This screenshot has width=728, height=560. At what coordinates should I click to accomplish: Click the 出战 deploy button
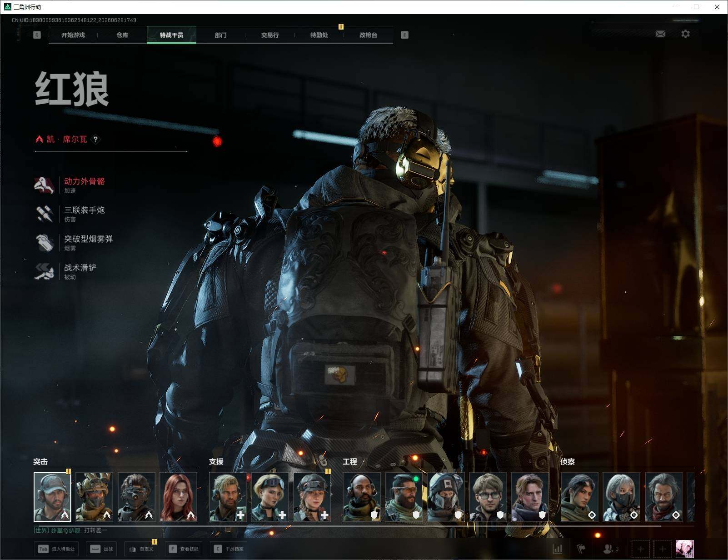click(x=102, y=549)
